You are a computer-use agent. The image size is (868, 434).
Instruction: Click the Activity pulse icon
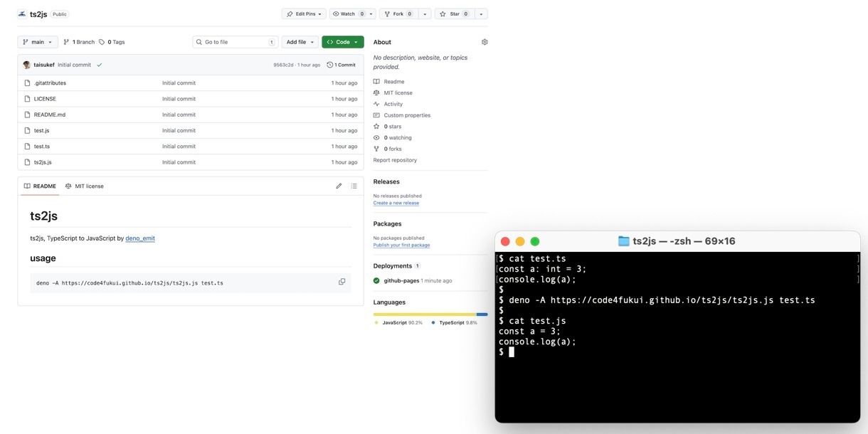[376, 104]
